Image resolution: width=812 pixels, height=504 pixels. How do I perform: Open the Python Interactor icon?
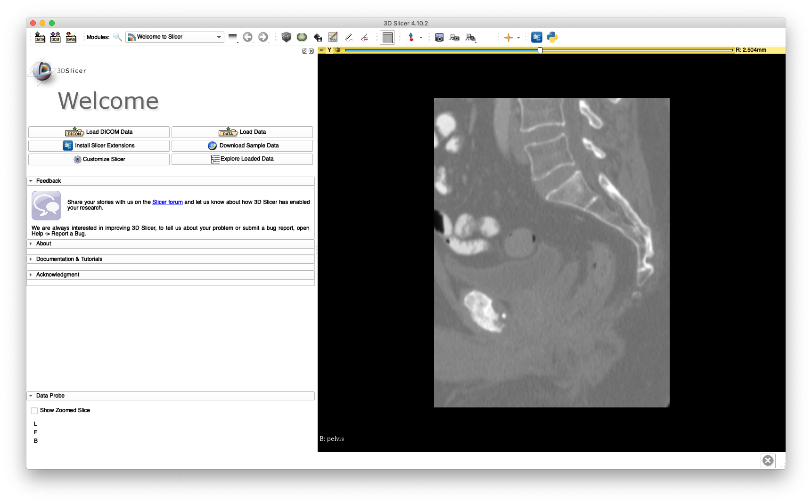point(552,37)
